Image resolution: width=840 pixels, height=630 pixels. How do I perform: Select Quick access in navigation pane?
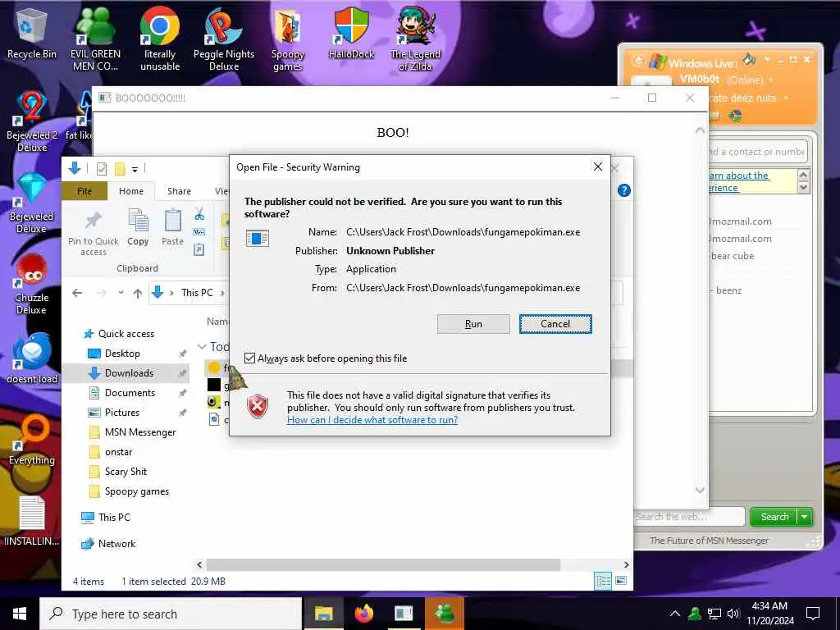tap(126, 334)
